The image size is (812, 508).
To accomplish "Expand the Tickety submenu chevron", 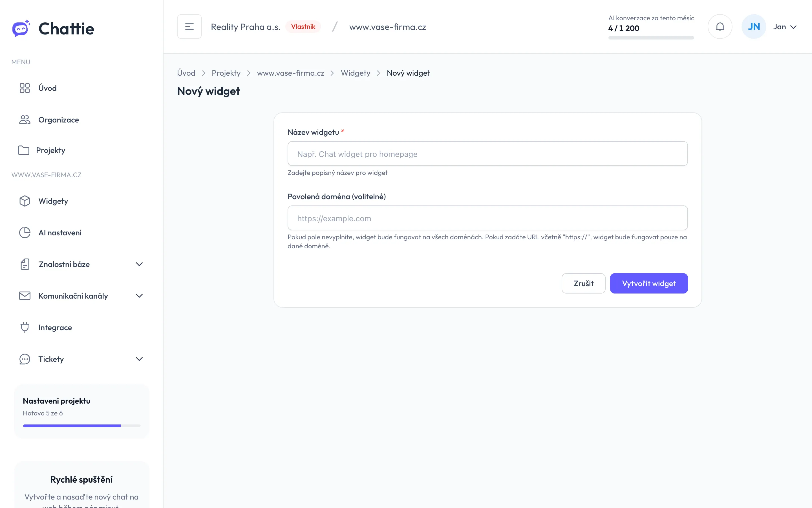I will (139, 359).
